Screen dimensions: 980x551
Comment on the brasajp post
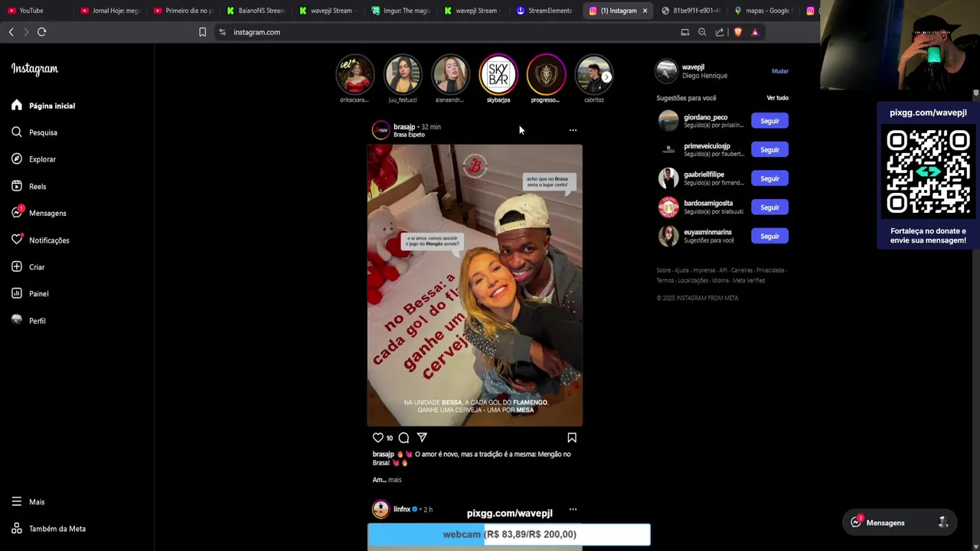(403, 438)
